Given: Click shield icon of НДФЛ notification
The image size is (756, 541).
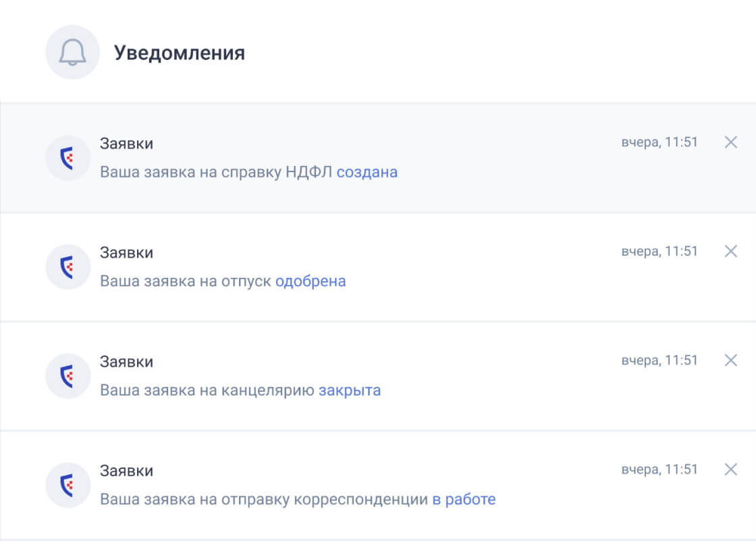Looking at the screenshot, I should tap(67, 158).
